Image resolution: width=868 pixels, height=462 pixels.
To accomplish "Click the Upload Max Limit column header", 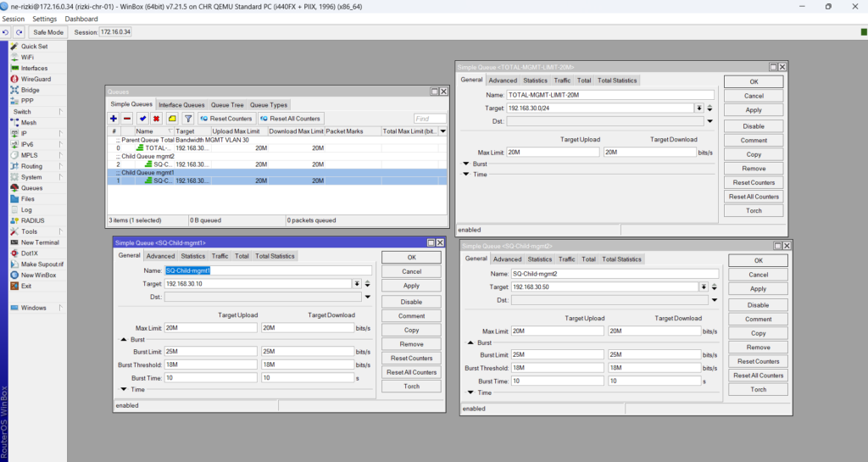I will (x=238, y=131).
